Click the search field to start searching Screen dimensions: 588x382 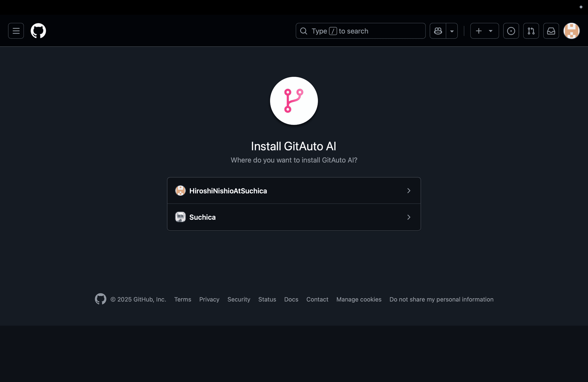point(360,31)
